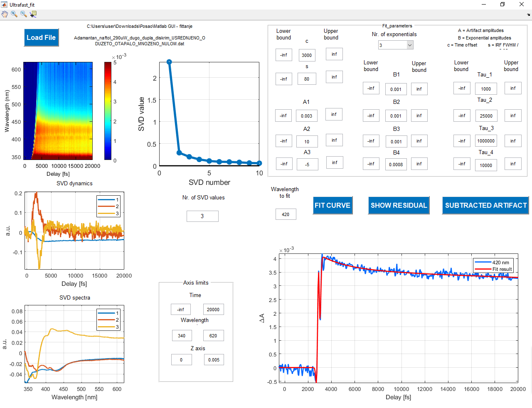Click the B4 amplitude field showing 0.0008

[x=396, y=164]
